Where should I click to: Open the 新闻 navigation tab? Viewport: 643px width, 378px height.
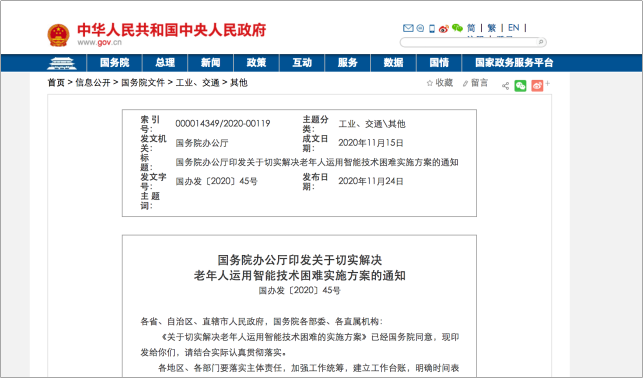[x=210, y=63]
